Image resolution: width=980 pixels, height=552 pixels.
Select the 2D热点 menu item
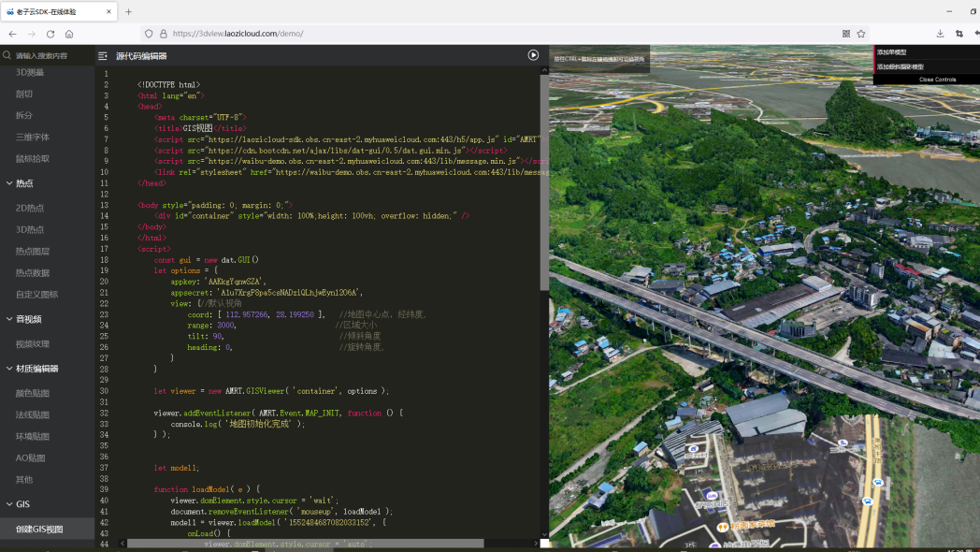click(30, 208)
